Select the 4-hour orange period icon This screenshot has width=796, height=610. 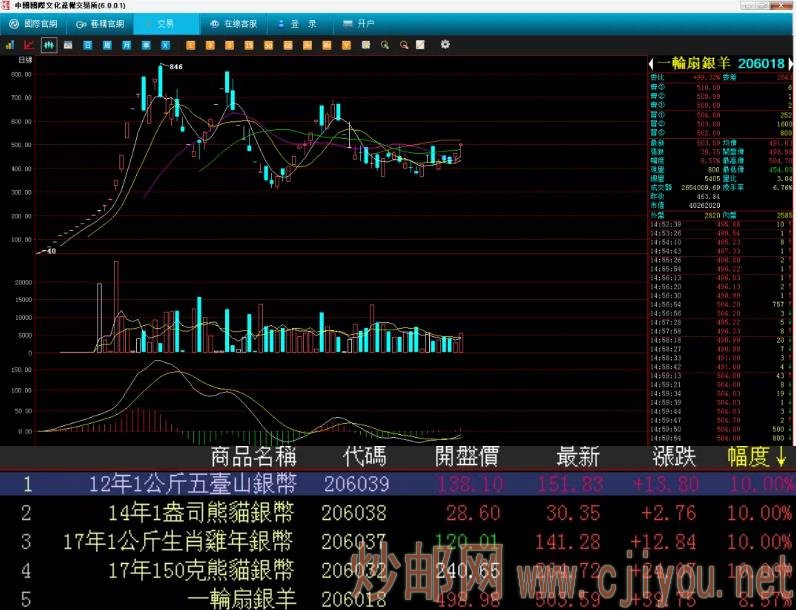point(327,45)
